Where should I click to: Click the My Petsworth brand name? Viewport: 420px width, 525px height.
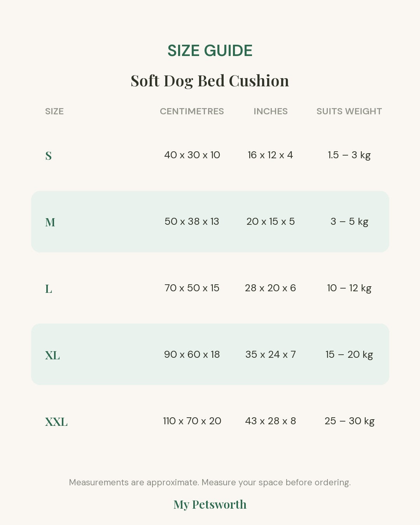[x=210, y=504]
